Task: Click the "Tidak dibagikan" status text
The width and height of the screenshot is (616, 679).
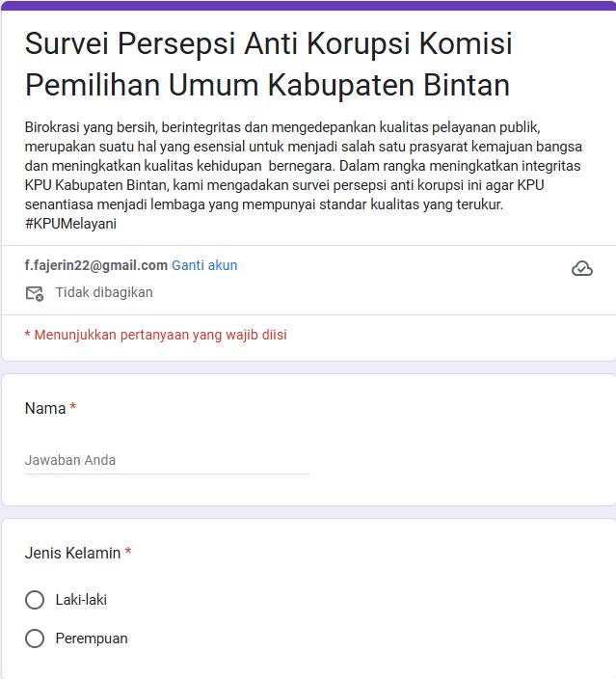Action: coord(104,292)
